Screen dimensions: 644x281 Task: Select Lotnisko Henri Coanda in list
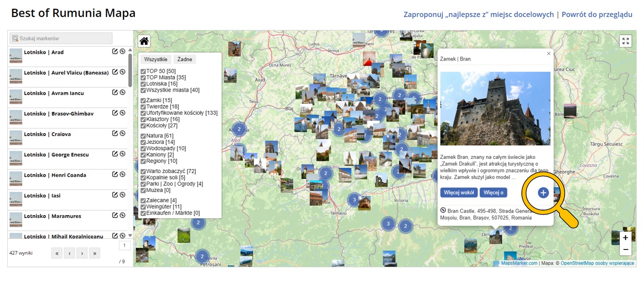coord(55,175)
